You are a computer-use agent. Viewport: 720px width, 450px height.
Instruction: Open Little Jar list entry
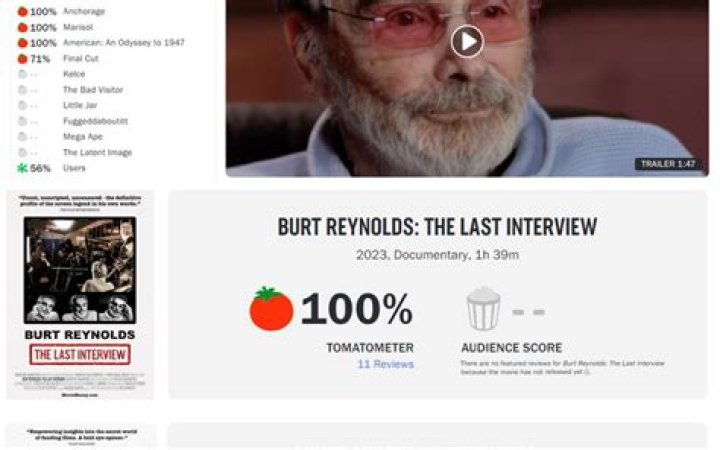point(80,105)
